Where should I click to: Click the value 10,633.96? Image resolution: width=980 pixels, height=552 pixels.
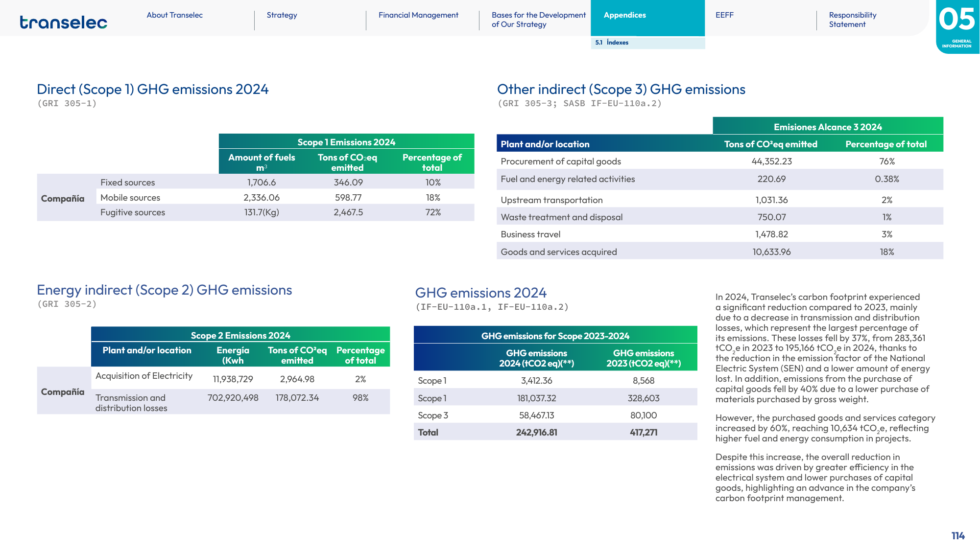point(771,252)
